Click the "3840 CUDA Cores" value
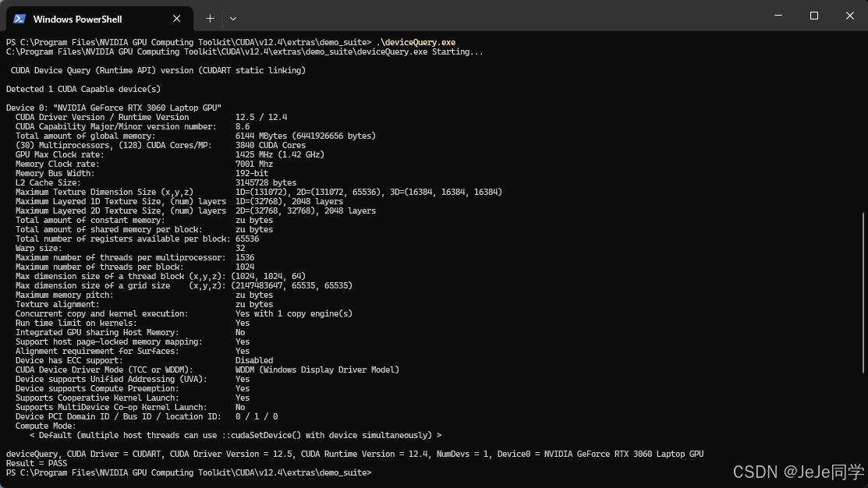 tap(271, 146)
